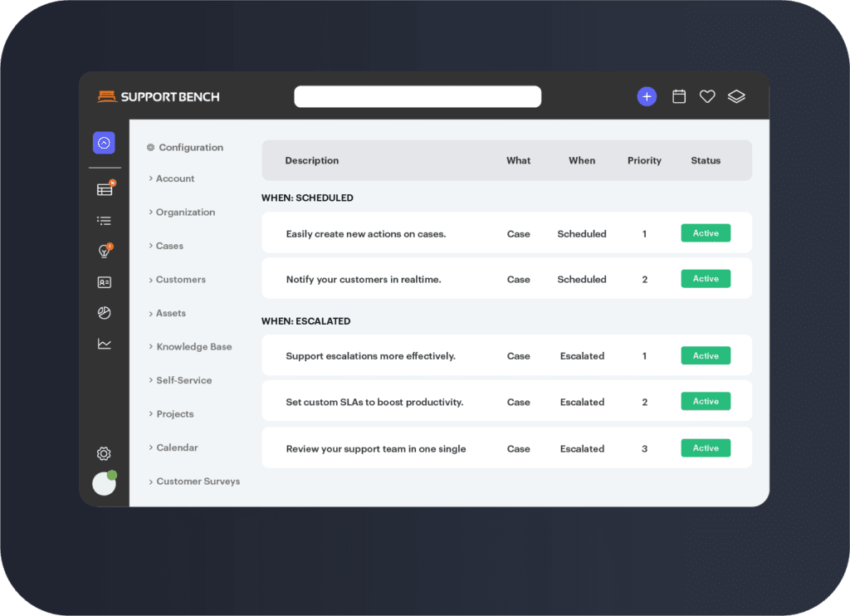Open the lightbulb ideas icon in sidebar
The width and height of the screenshot is (850, 616).
104,252
